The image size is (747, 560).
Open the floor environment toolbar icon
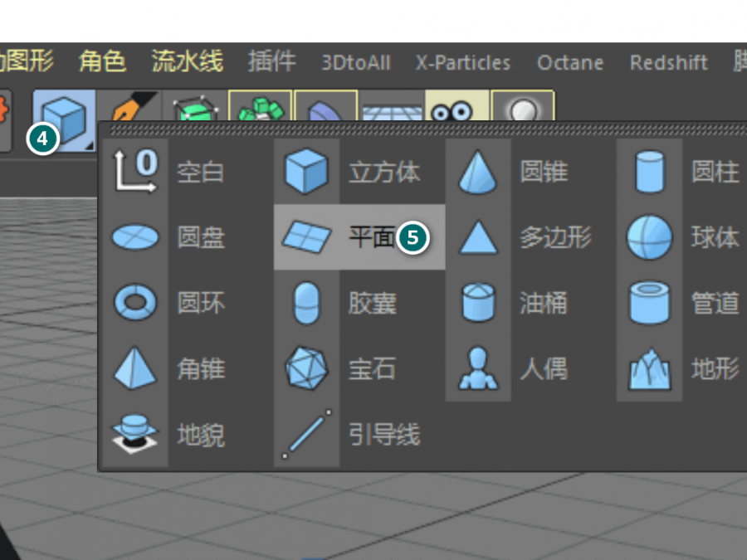[392, 107]
